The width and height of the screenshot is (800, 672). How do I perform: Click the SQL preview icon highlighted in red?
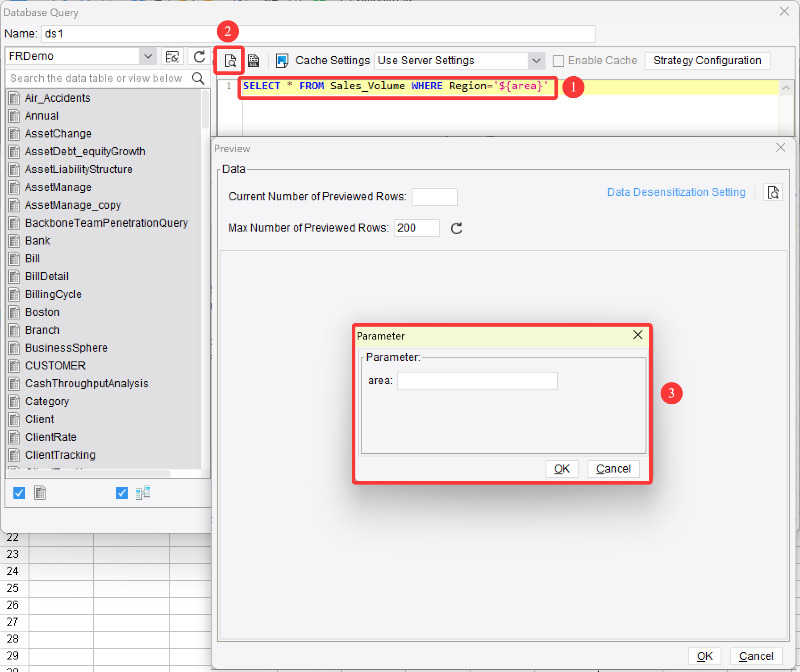[x=229, y=60]
